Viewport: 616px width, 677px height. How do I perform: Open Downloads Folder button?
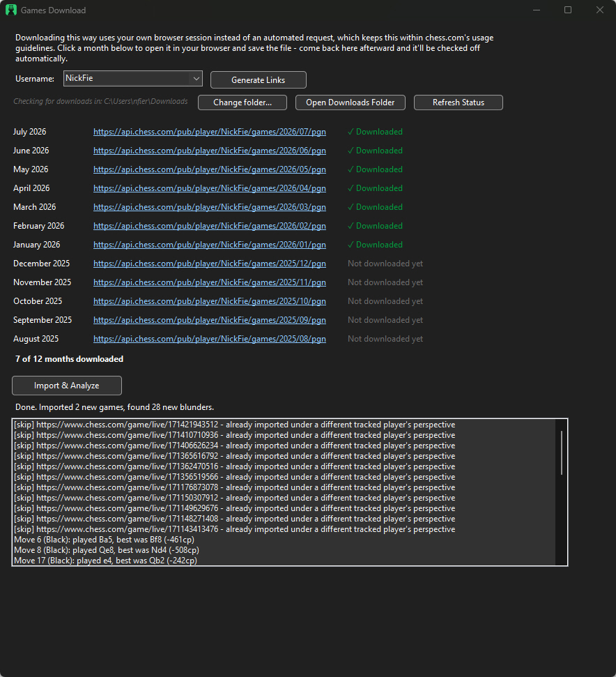click(x=351, y=102)
